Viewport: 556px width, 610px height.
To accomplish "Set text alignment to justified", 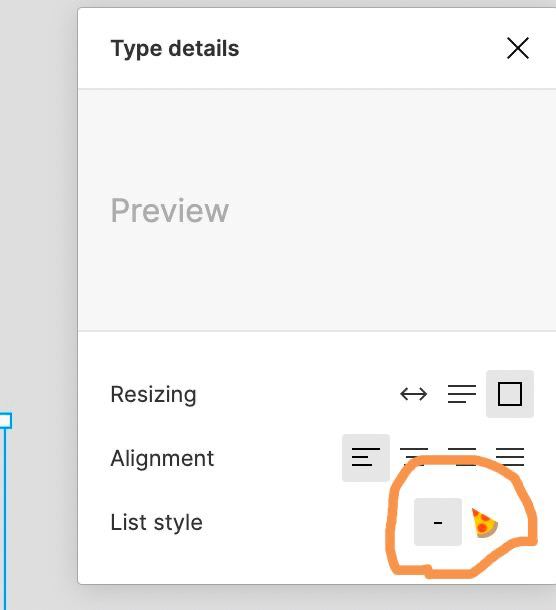I will point(510,457).
